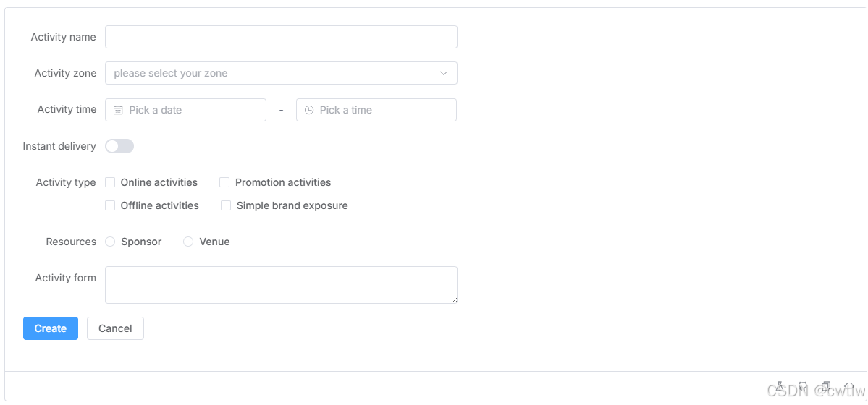Click the clock icon in the time picker
Screen dimensions: 868x405
[309, 110]
